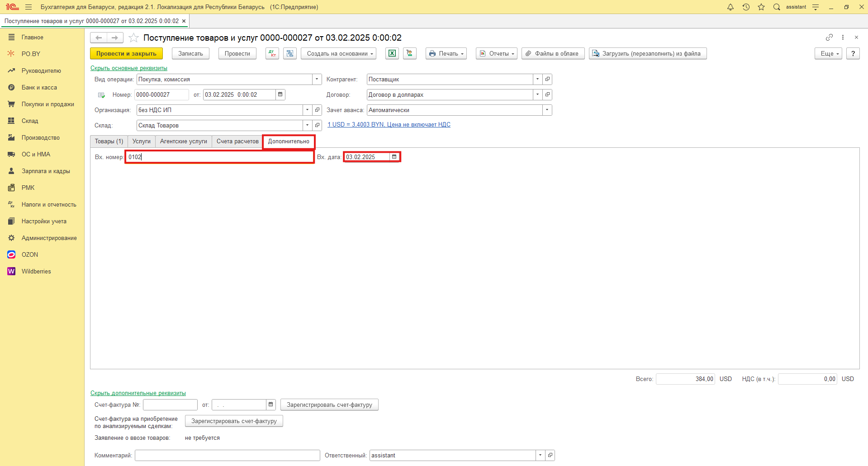This screenshot has width=868, height=466.
Task: Click the Скрыть основные реквизиты link
Action: tap(129, 68)
